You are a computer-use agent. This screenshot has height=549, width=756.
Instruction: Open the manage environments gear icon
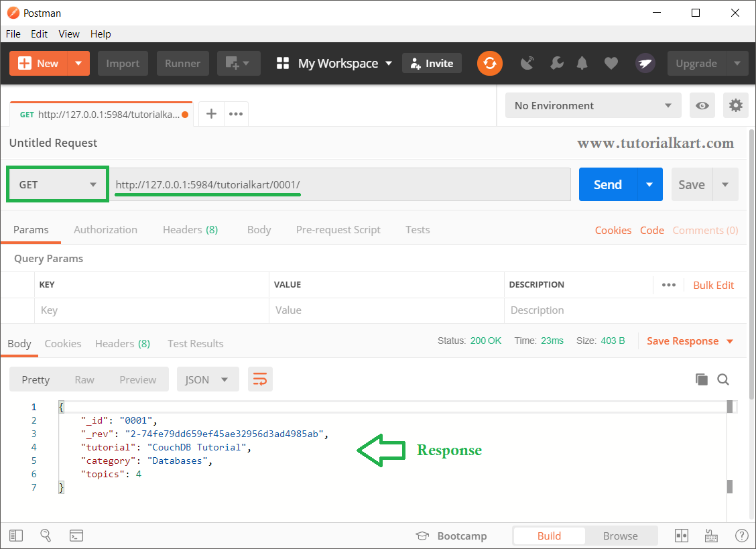[735, 106]
